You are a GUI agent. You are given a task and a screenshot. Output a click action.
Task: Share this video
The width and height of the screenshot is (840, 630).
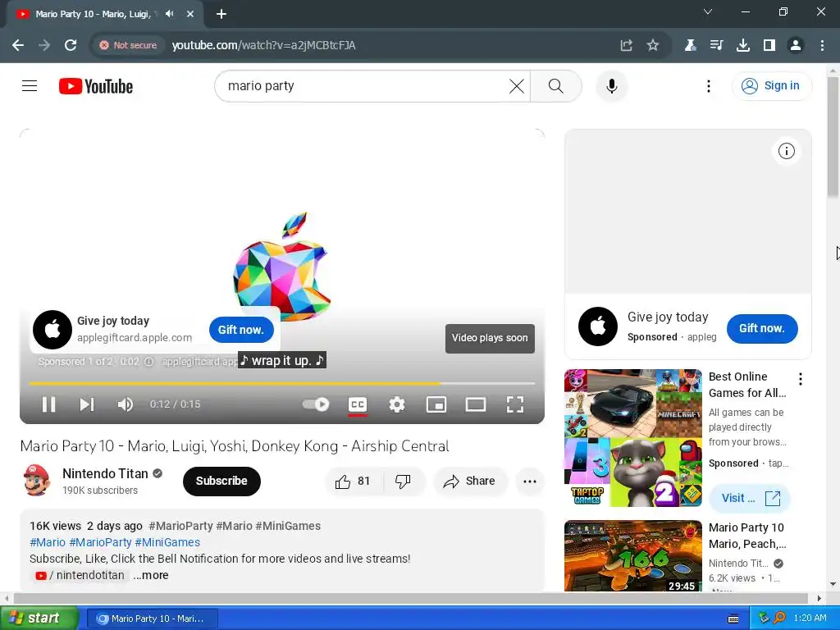[470, 481]
